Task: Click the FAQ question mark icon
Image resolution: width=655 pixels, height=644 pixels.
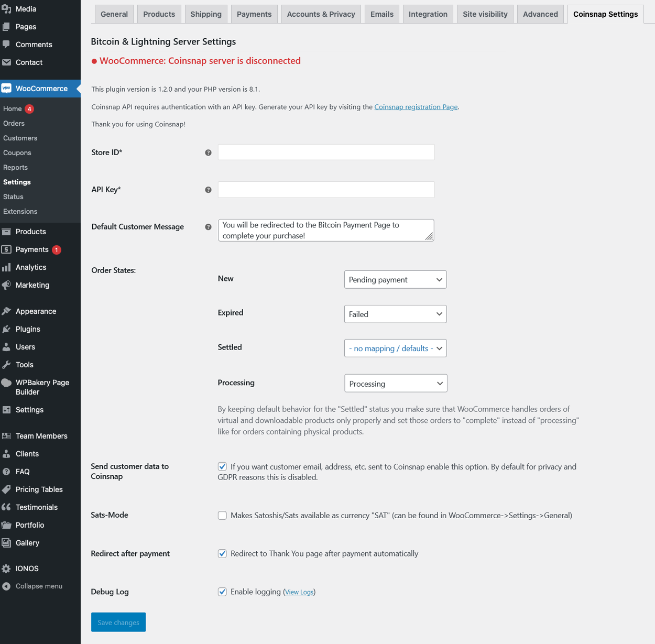Action: (6, 472)
